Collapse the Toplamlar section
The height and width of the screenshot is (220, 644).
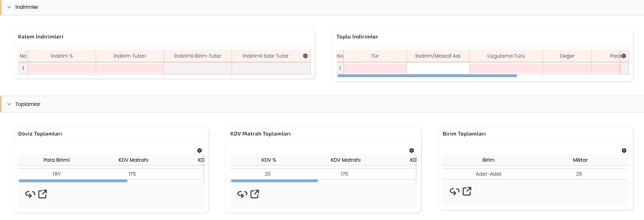(x=9, y=104)
